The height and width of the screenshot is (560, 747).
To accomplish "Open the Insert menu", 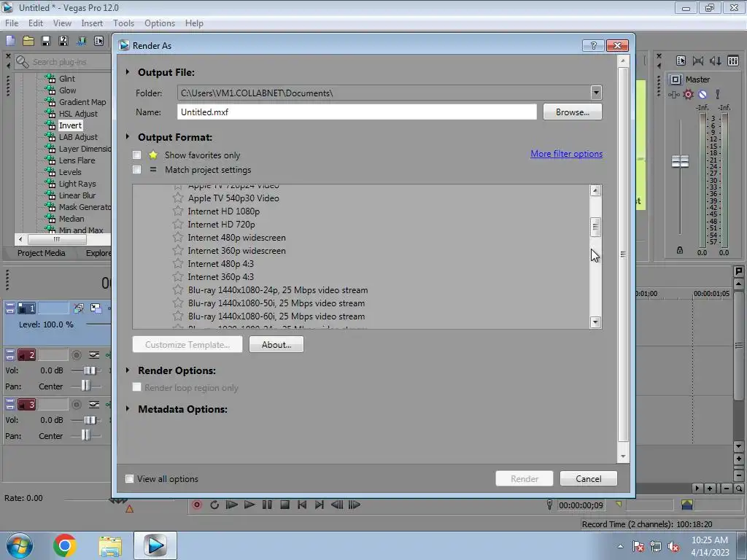I will [92, 23].
